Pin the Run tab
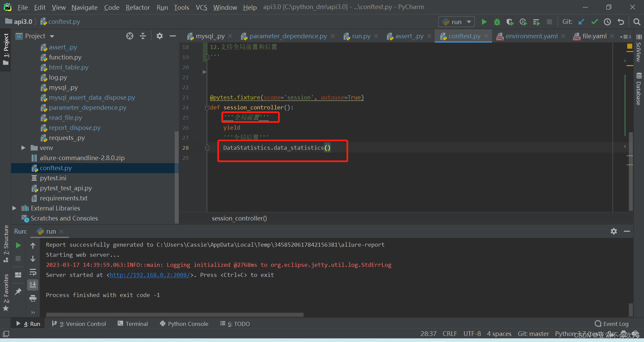Viewport: 644px width, 342px height. coord(18,291)
